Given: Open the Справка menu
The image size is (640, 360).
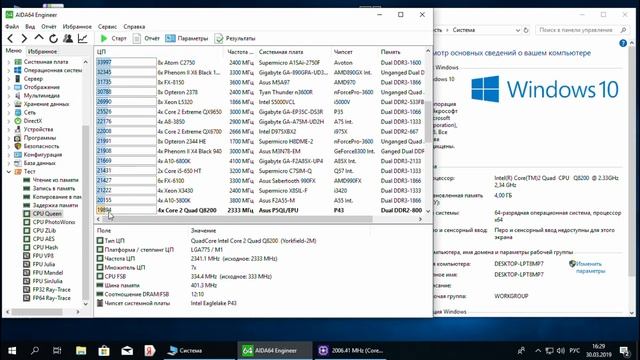Looking at the screenshot, I should click(134, 27).
